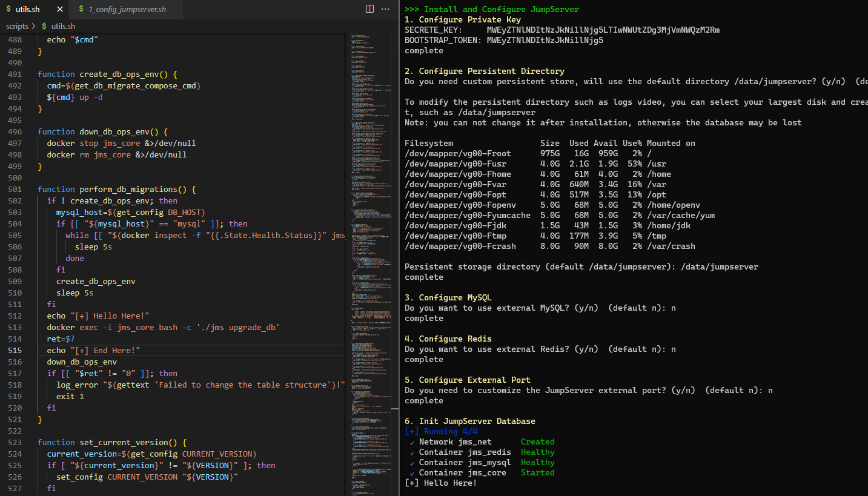Click line number 515 in the gutter
Screen dimensions: 868x496
pyautogui.click(x=15, y=350)
